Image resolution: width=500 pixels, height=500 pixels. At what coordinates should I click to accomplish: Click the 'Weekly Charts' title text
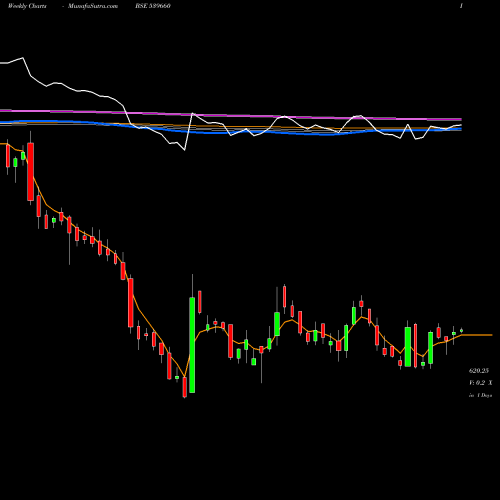[x=27, y=6]
